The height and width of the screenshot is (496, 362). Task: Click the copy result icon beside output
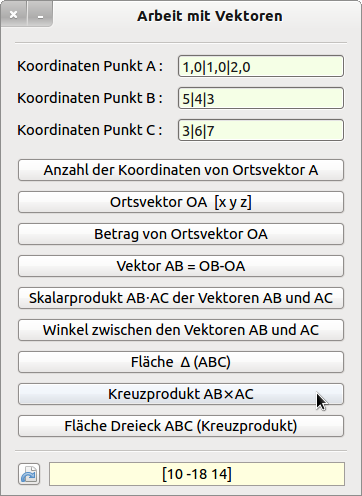click(x=29, y=474)
